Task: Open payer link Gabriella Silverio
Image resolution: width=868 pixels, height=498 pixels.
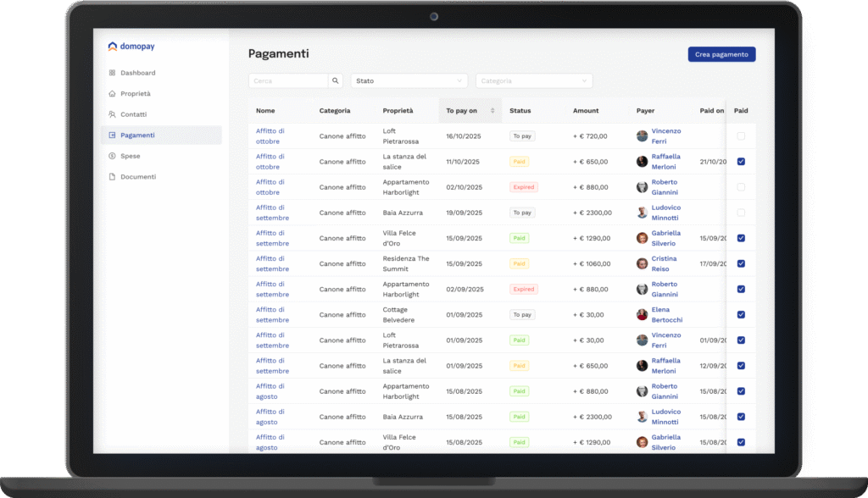Action: [x=665, y=238]
